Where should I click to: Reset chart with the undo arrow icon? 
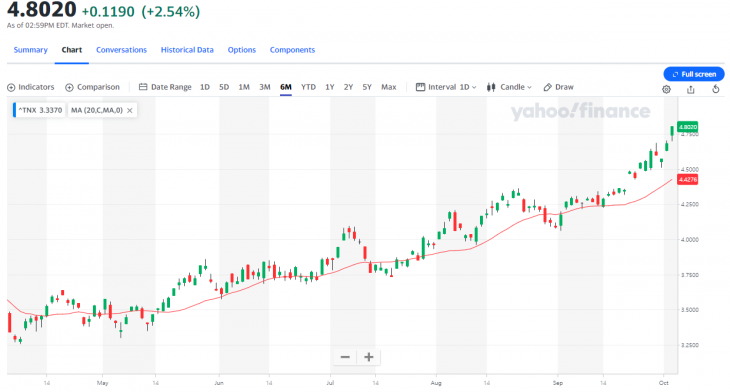(716, 89)
